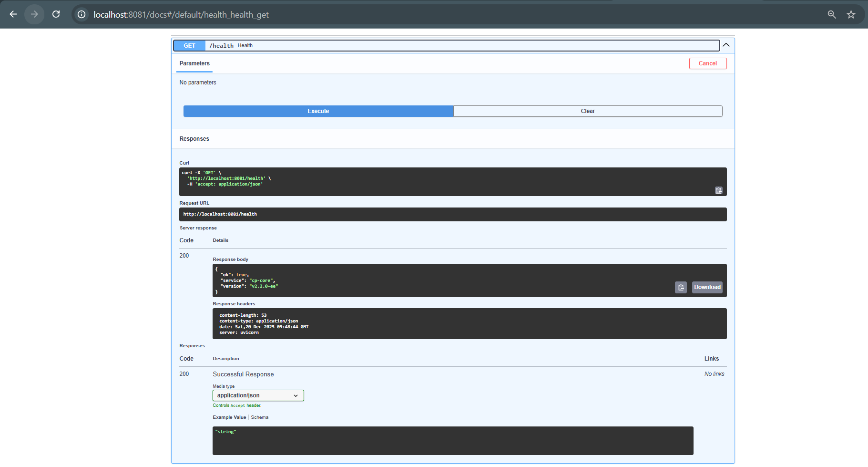Click the 'Successful Response' description
Screen dimensions: 868x467
coord(243,374)
